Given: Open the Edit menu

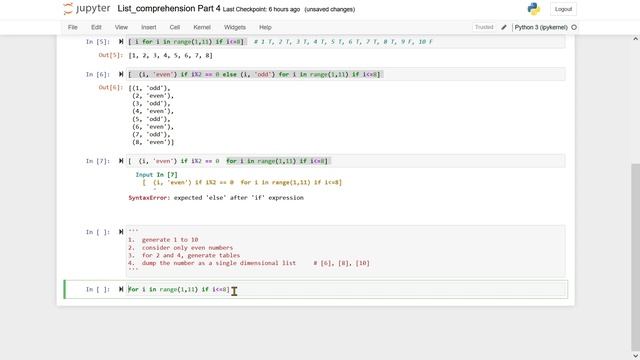Looking at the screenshot, I should tap(96, 27).
